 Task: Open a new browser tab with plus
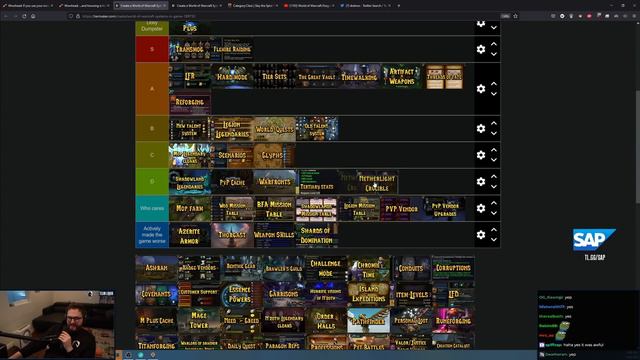(x=398, y=6)
